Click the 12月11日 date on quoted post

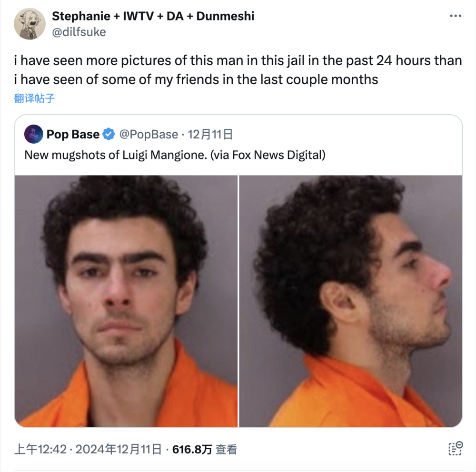(210, 134)
